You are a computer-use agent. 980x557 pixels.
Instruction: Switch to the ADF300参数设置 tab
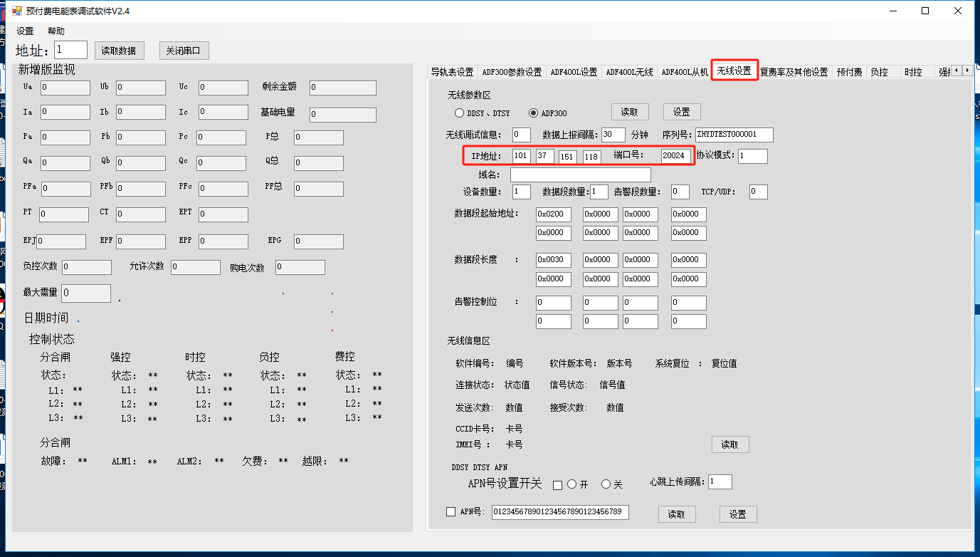512,72
